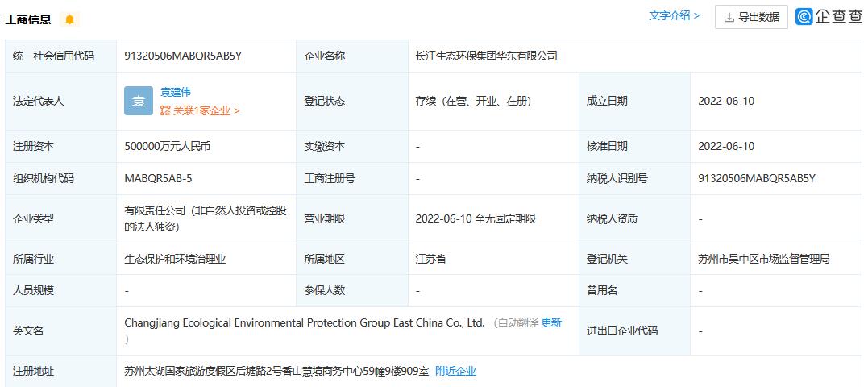Open the 文字介绍 link
Viewport: 868px width, 387px height.
675,16
